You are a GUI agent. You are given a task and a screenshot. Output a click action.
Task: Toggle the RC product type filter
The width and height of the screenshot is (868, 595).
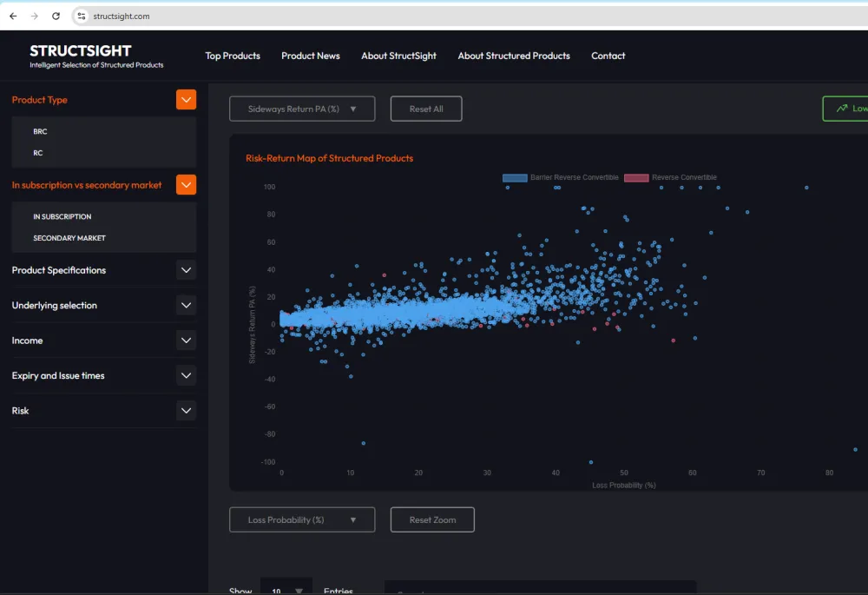click(x=38, y=153)
